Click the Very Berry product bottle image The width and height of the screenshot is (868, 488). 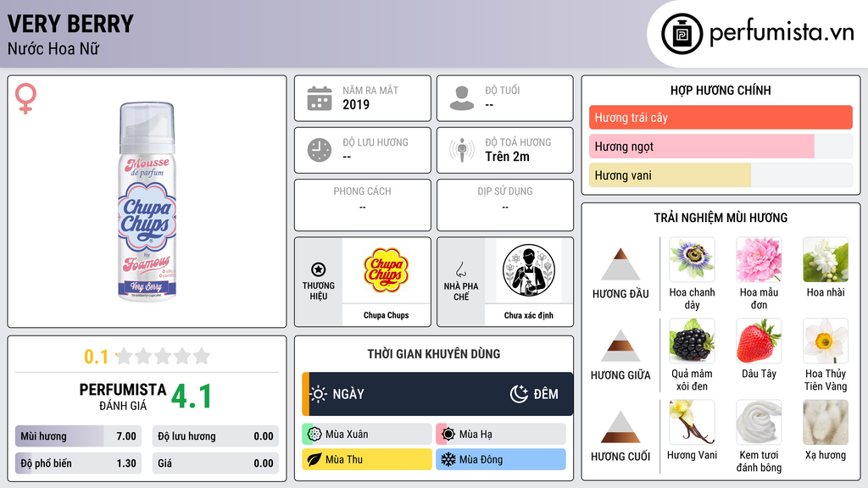(x=147, y=202)
